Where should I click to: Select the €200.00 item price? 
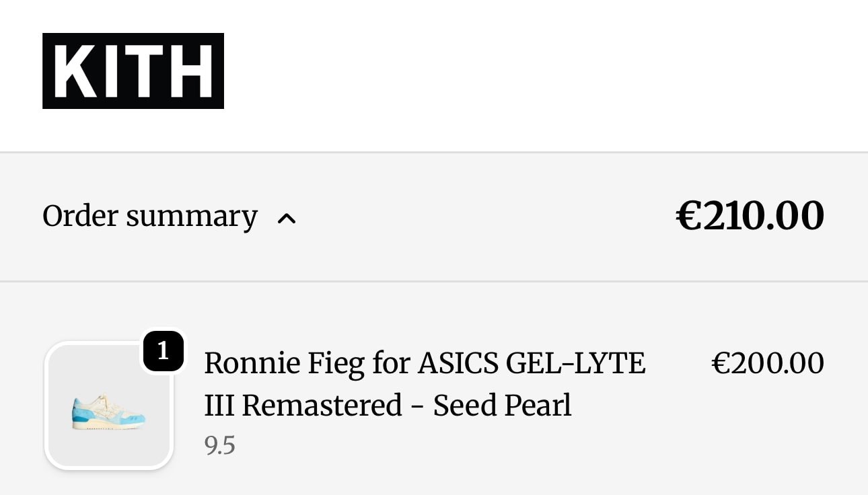click(767, 363)
